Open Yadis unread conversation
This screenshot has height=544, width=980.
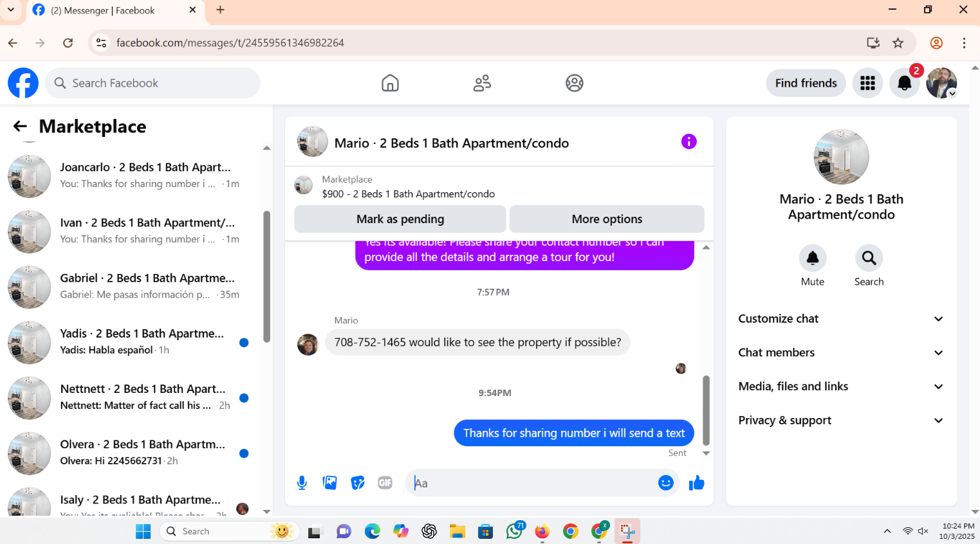(x=132, y=341)
